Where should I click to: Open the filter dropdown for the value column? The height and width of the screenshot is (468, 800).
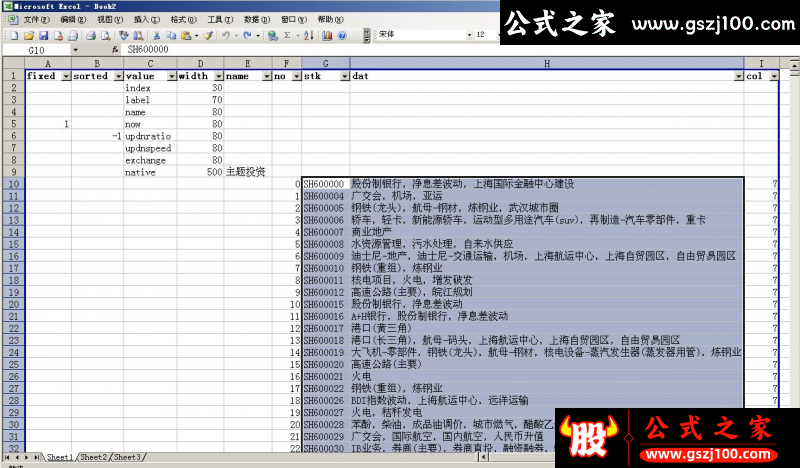tap(172, 76)
